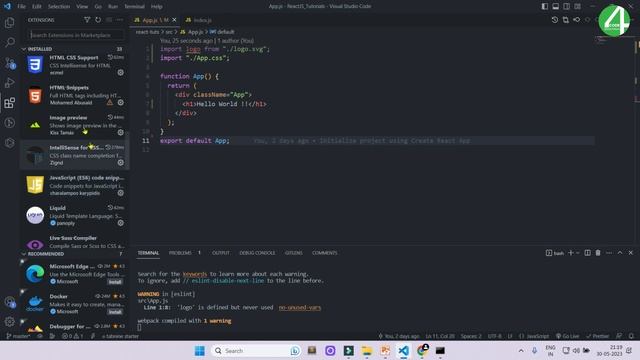
Task: Click Prettier in status bar
Action: pyautogui.click(x=598, y=336)
